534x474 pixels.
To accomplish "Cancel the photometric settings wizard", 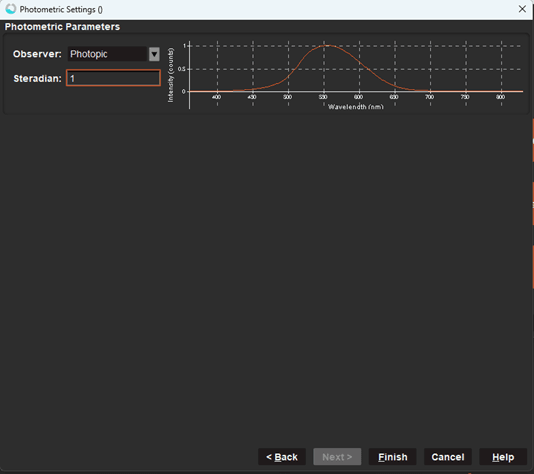I will [448, 457].
